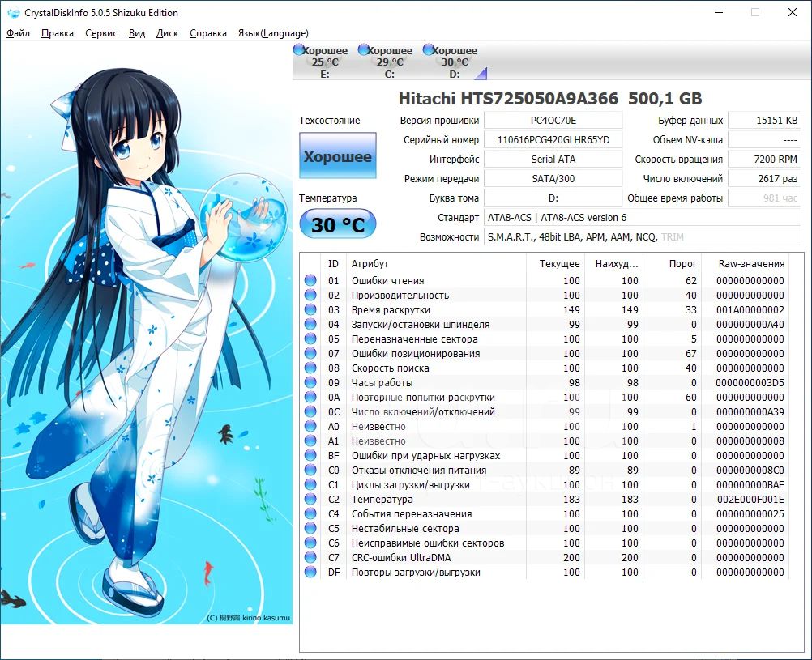This screenshot has width=812, height=660.
Task: Click status orb for attribute 01 Ошибки чтения
Action: coord(310,280)
